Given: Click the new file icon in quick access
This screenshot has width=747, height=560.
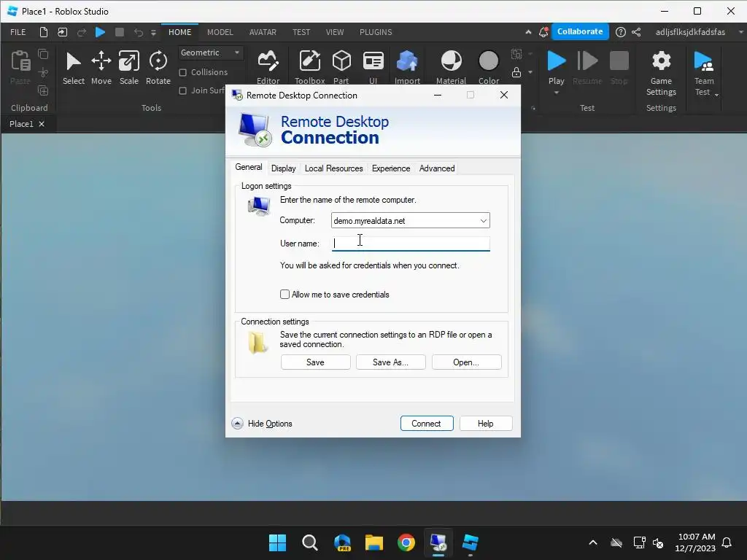Looking at the screenshot, I should coord(43,32).
